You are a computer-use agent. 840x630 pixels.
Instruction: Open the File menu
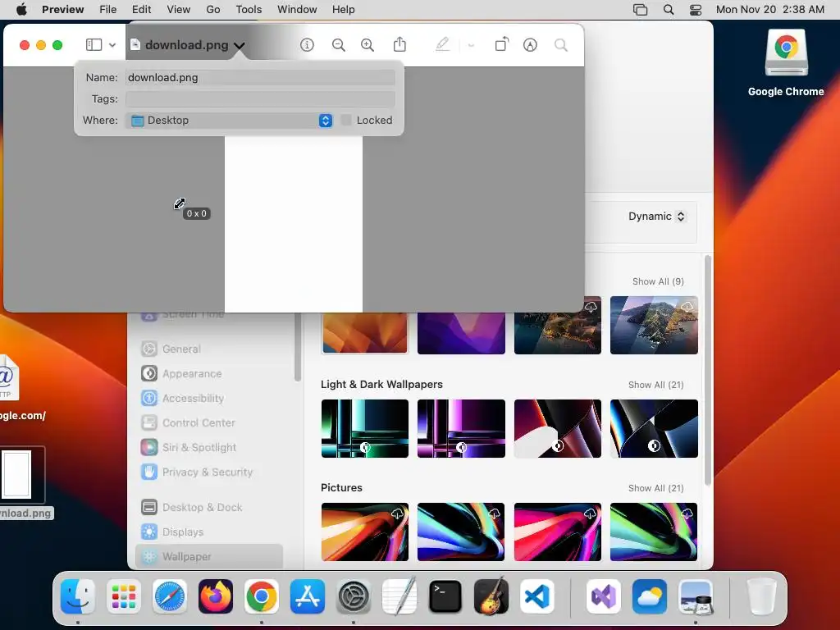click(x=107, y=10)
